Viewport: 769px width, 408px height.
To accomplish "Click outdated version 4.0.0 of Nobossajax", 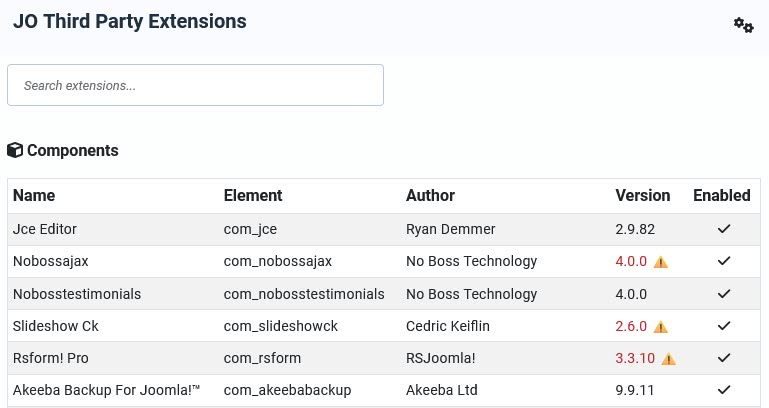I will 631,262.
